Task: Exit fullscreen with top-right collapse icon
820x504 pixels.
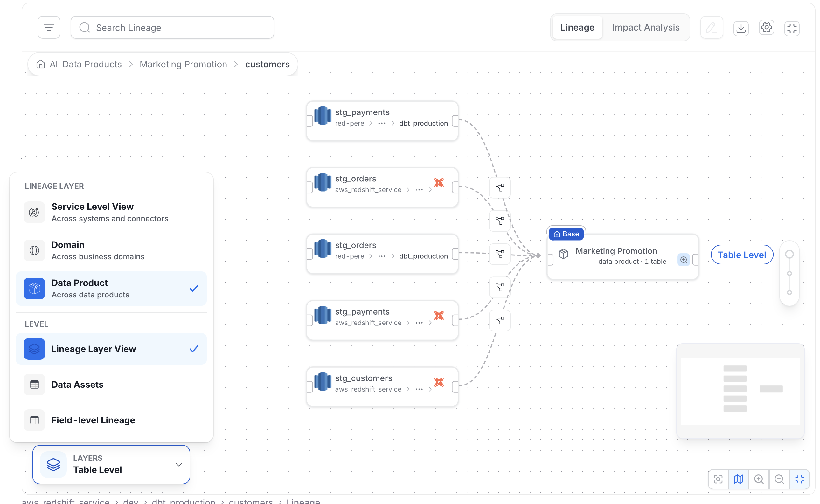Action: 792,28
